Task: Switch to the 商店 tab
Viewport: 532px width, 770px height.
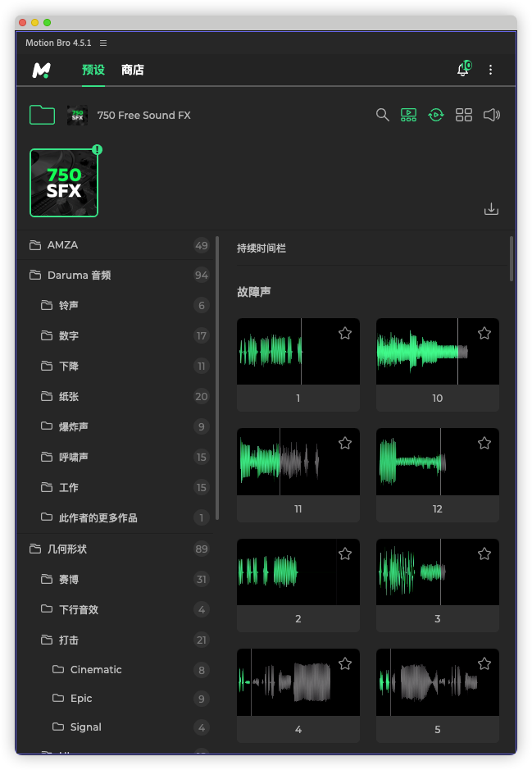Action: (x=133, y=70)
